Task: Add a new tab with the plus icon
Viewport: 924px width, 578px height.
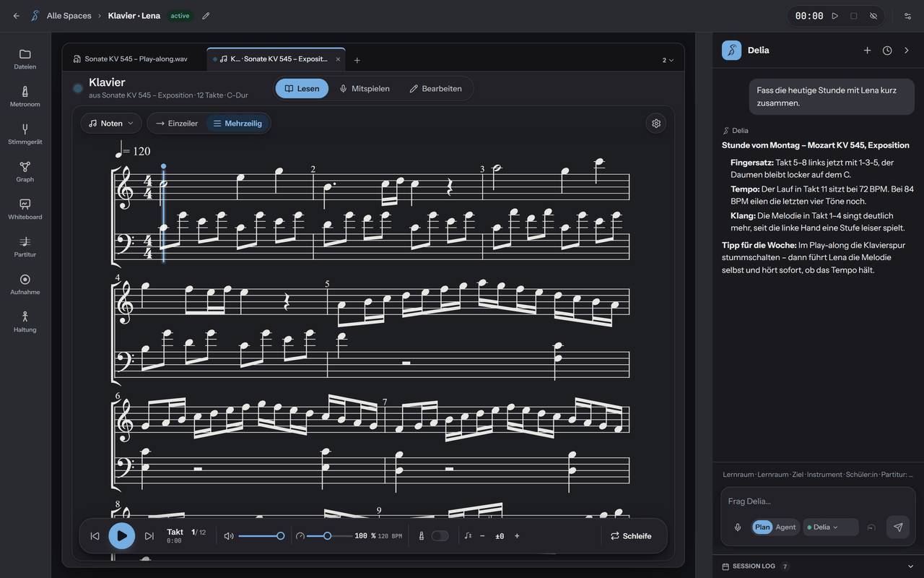Action: (357, 60)
